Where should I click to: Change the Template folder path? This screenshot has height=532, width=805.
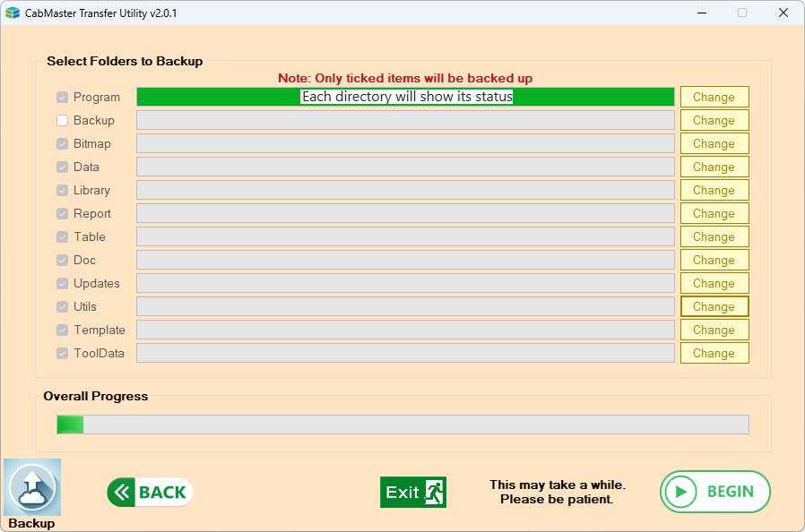point(714,330)
